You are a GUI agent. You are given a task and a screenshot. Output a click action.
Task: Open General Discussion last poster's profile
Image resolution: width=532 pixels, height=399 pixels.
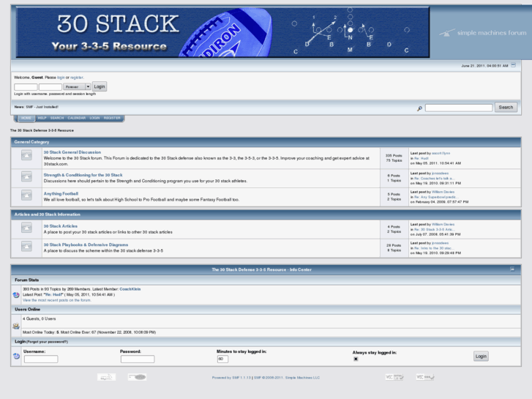point(441,153)
